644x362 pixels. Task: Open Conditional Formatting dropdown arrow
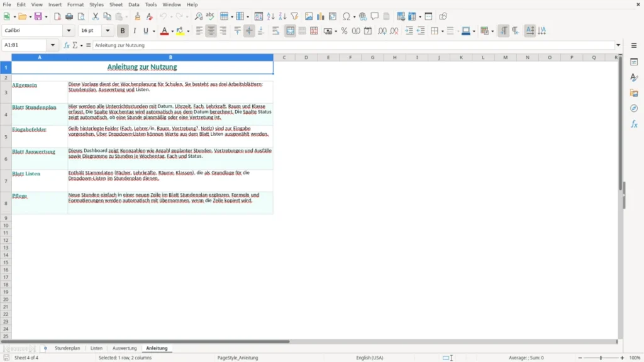tap(492, 31)
